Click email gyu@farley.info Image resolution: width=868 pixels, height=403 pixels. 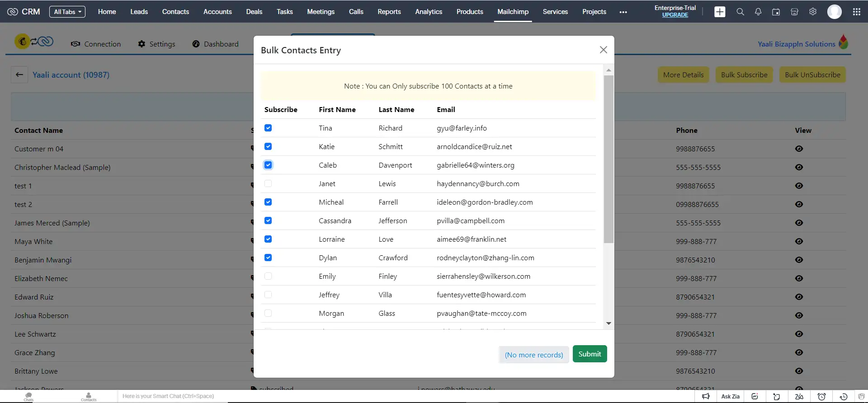click(x=462, y=128)
